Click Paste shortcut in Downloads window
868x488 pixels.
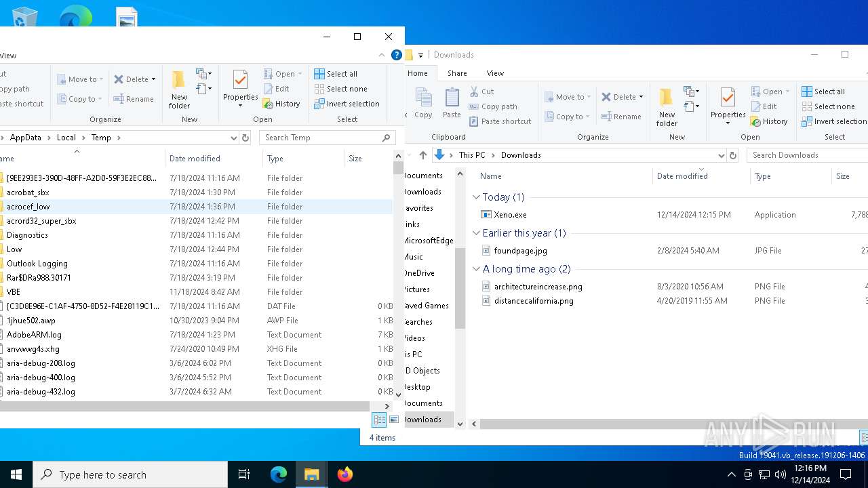(500, 121)
